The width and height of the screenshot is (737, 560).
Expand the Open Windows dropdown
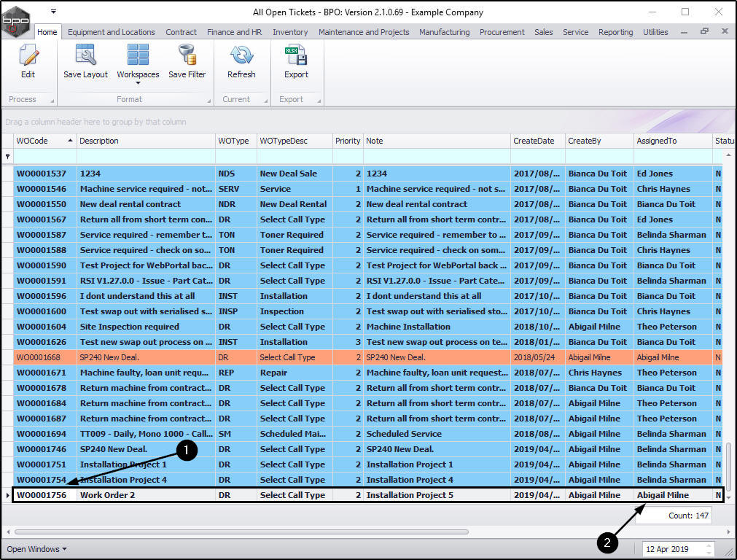pos(36,549)
